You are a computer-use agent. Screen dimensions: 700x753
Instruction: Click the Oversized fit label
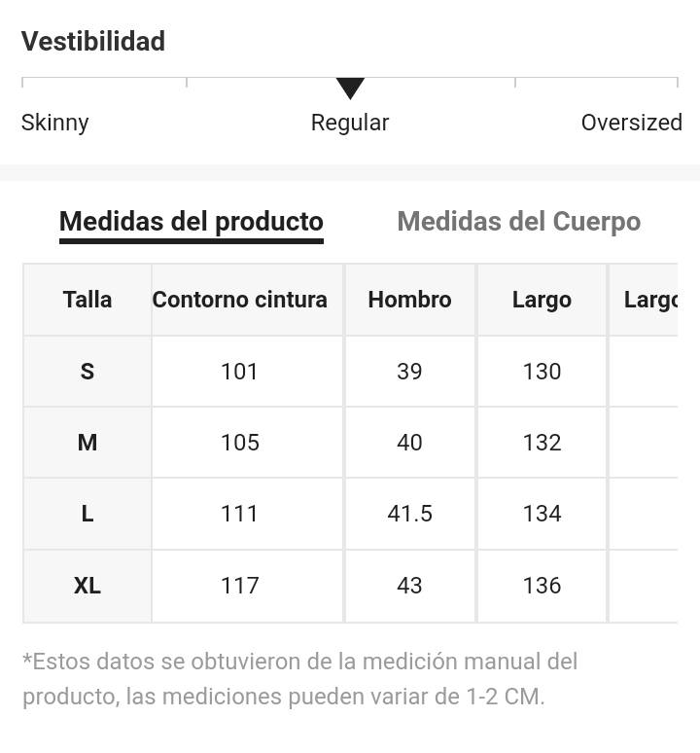(631, 123)
